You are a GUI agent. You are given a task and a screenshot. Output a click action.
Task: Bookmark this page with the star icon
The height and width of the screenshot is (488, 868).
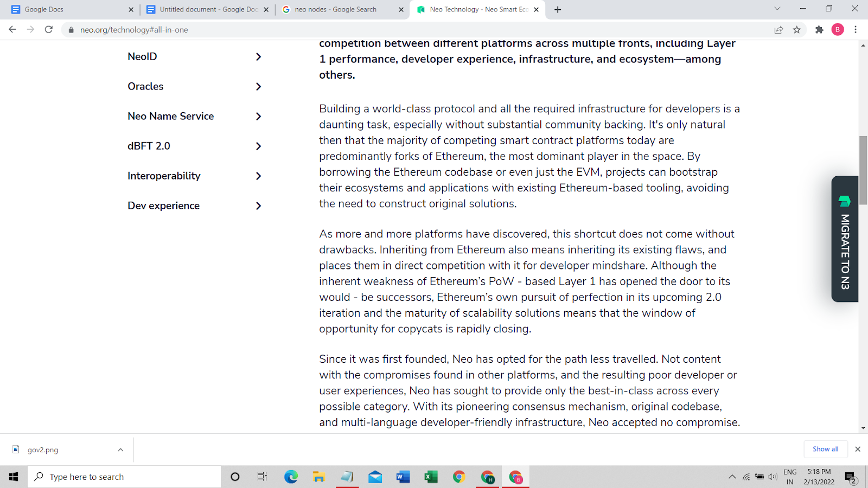tap(796, 30)
